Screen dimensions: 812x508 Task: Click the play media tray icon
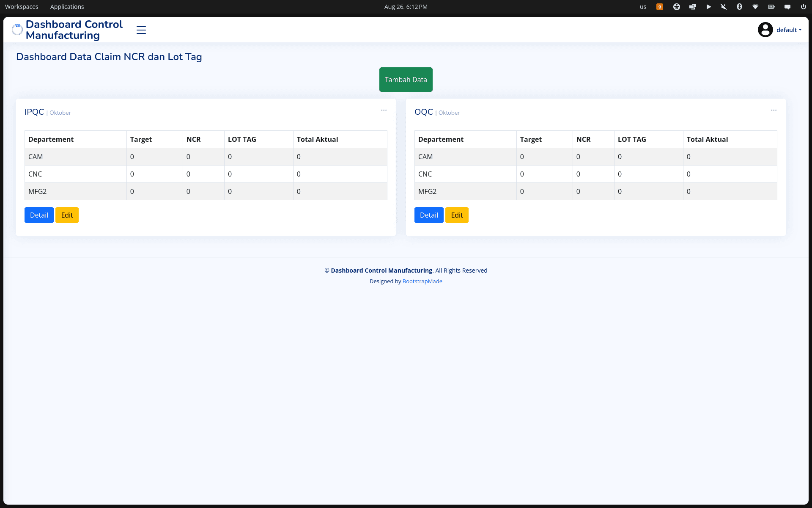click(x=708, y=7)
